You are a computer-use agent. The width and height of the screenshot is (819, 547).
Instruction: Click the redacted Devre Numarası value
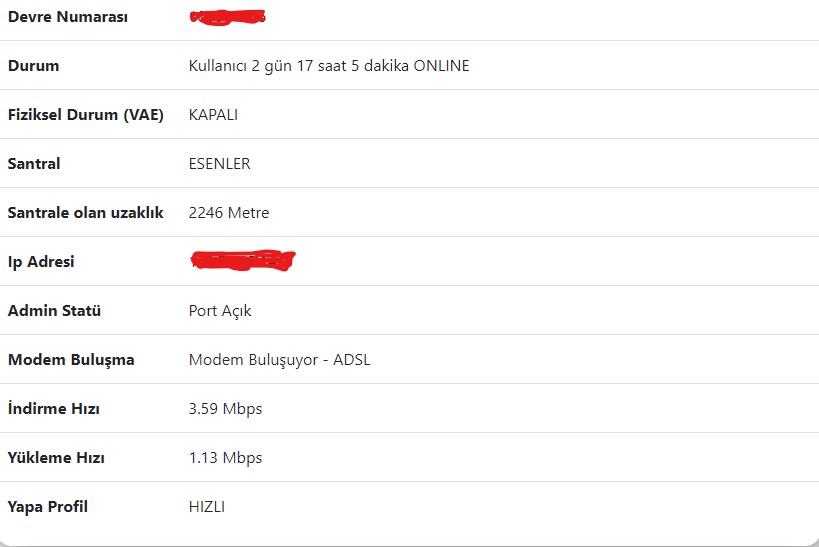[x=228, y=17]
